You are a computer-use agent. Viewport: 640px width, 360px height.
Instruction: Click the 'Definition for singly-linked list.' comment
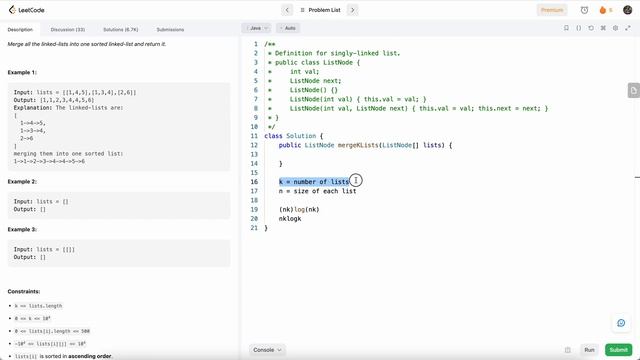tap(337, 53)
